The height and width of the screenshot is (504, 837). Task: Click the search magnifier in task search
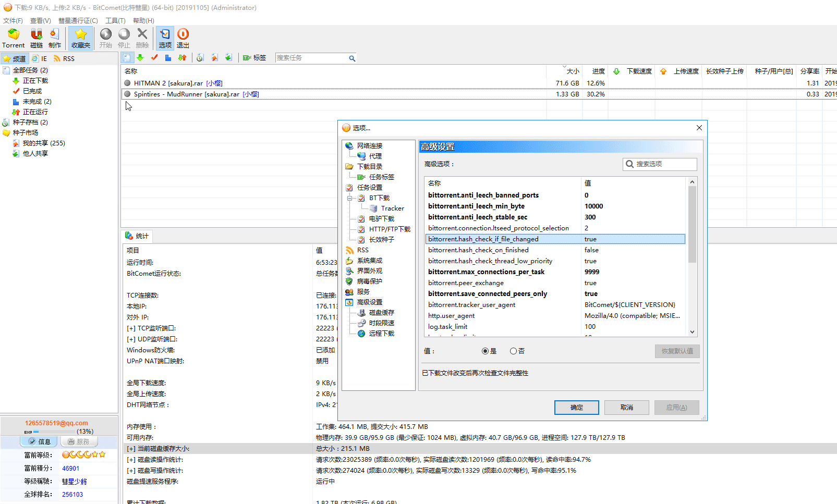[352, 58]
